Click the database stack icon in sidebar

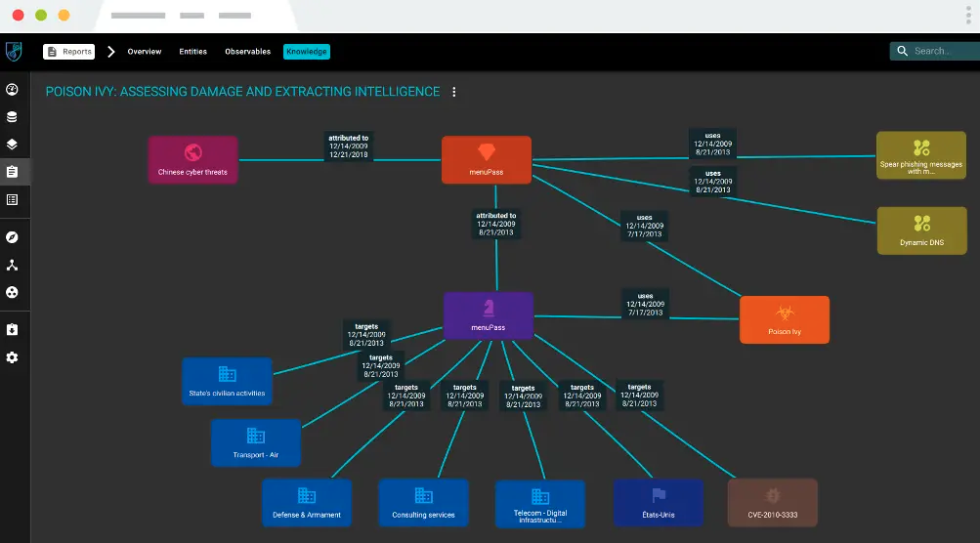pyautogui.click(x=12, y=117)
